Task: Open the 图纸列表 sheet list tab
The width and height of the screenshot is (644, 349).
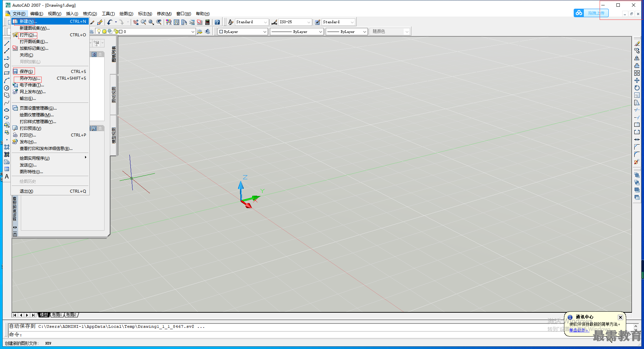Action: coord(114,54)
